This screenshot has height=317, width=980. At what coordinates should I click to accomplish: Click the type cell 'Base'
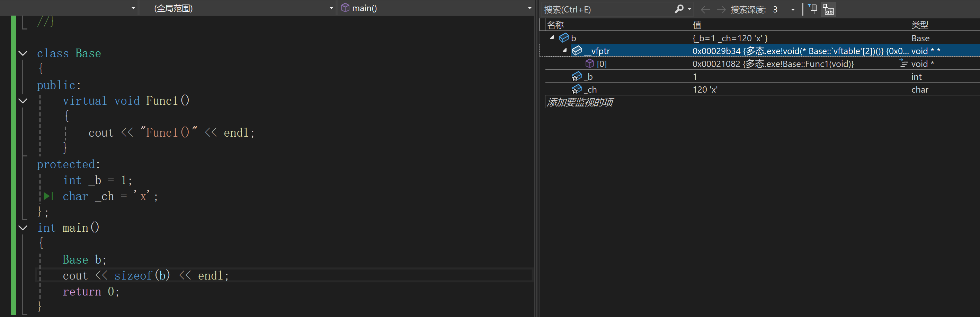click(945, 38)
